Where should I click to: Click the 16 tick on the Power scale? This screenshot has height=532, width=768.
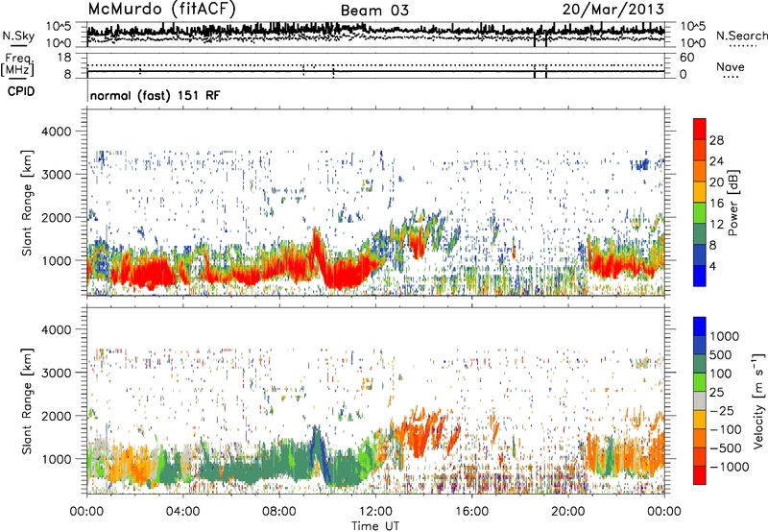pos(716,204)
